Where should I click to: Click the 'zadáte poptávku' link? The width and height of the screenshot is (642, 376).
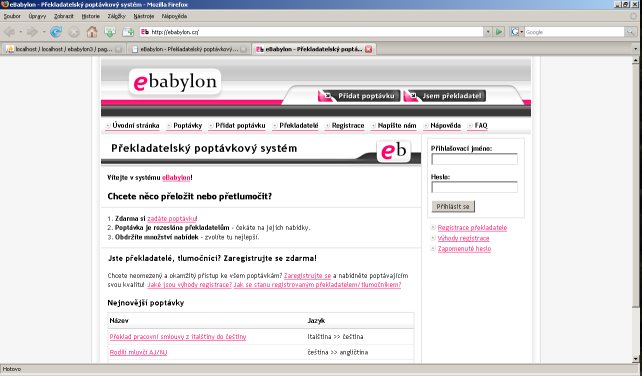coord(172,219)
